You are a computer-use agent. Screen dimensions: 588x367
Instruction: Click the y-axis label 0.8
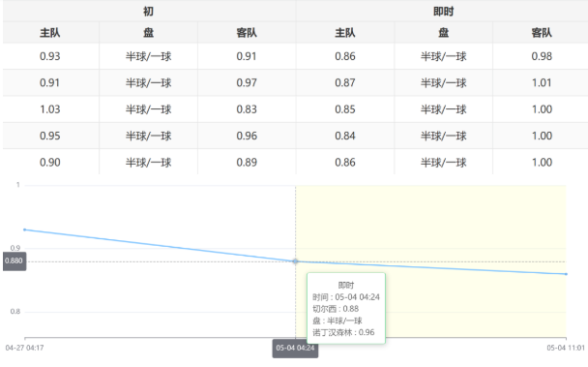[15, 312]
